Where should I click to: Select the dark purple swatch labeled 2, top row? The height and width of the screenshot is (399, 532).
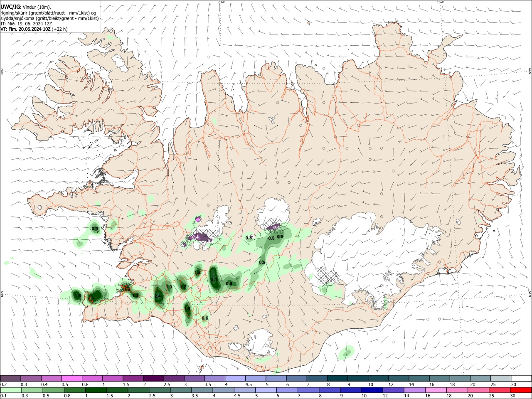click(153, 379)
